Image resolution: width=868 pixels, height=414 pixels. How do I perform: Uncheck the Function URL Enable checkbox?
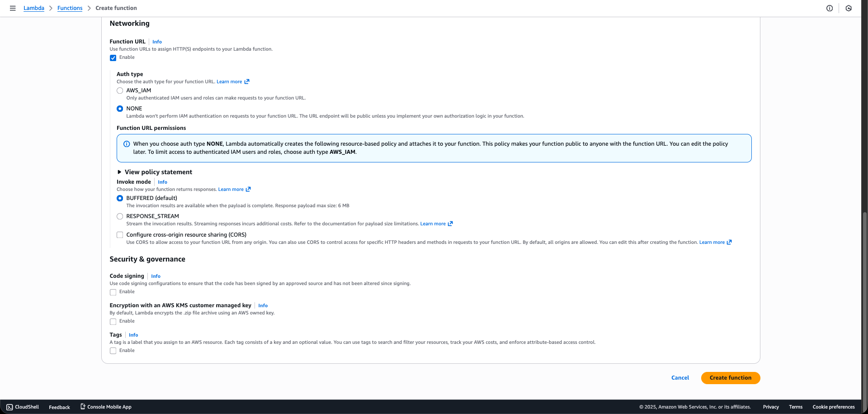(113, 57)
